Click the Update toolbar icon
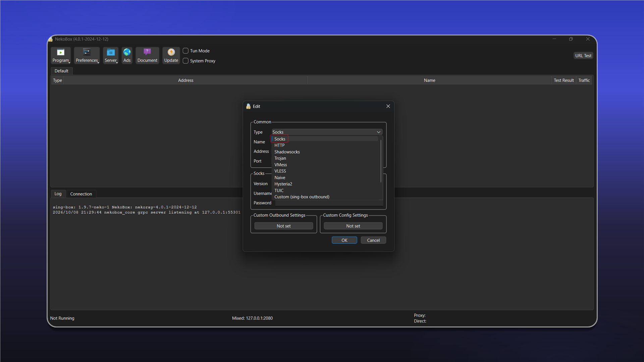Image resolution: width=644 pixels, height=362 pixels. coord(171,55)
